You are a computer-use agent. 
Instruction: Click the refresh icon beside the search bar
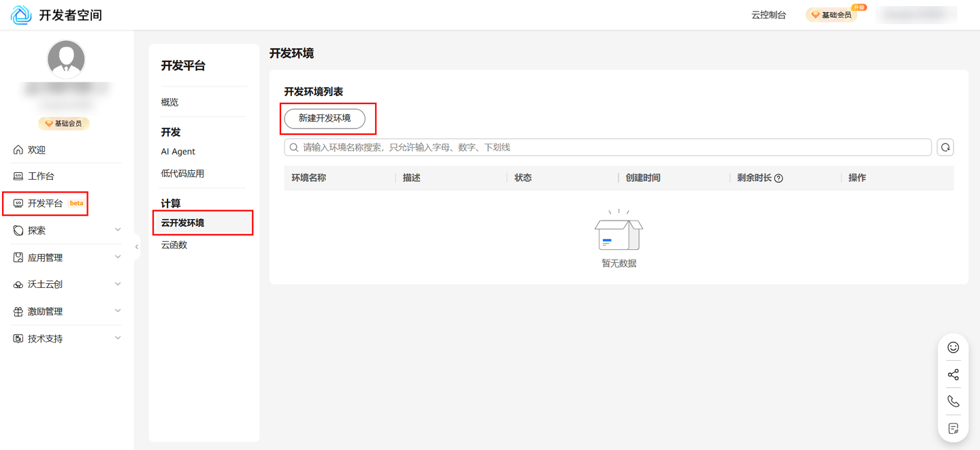click(x=945, y=146)
